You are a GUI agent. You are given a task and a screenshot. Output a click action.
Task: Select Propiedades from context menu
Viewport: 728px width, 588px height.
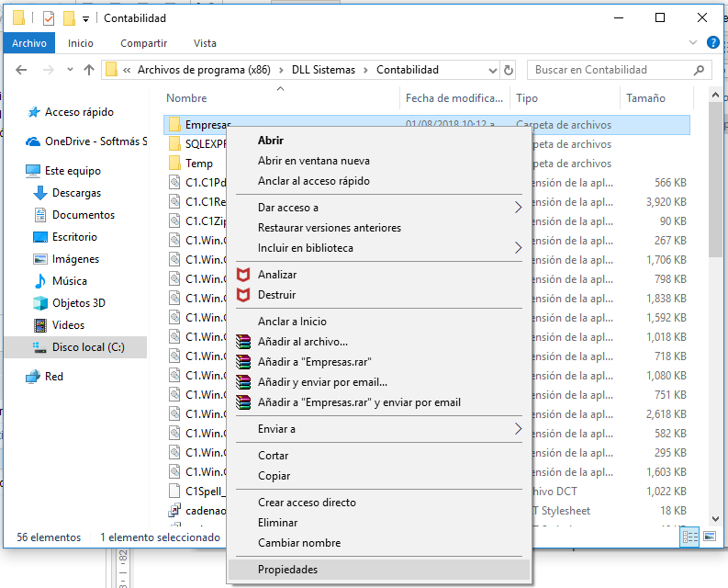[x=287, y=570]
